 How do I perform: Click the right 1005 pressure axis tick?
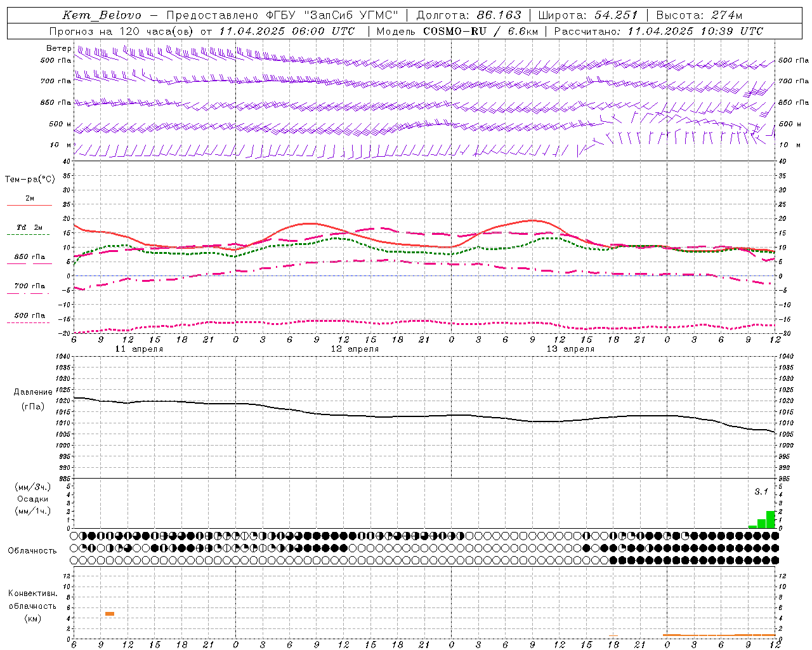point(786,434)
